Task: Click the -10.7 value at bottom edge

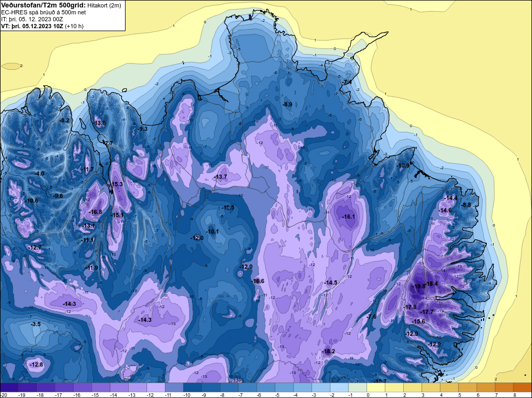Action: tap(380, 381)
